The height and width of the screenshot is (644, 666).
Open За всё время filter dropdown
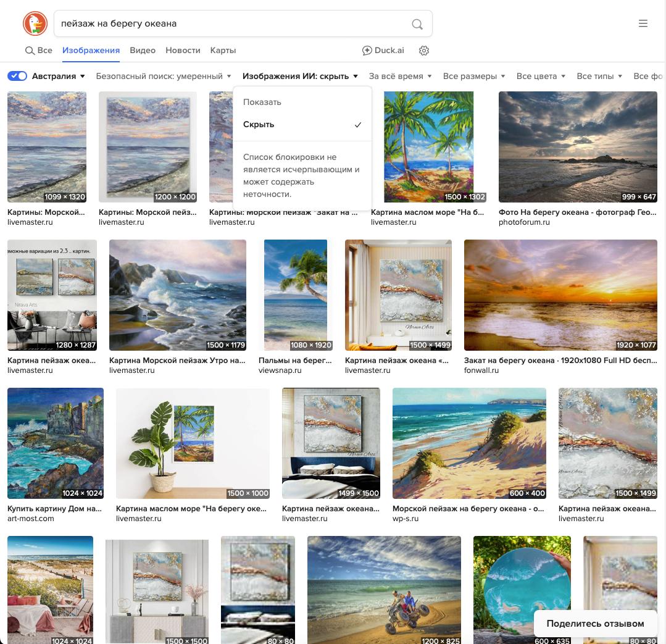[x=400, y=76]
